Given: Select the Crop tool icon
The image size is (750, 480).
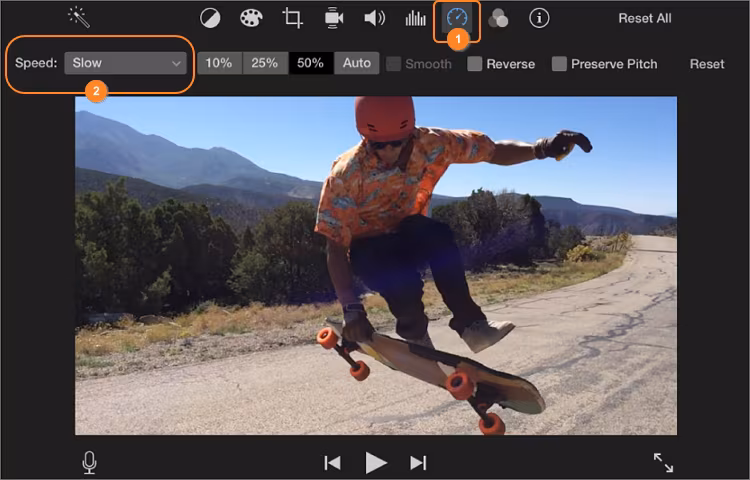Looking at the screenshot, I should (292, 18).
